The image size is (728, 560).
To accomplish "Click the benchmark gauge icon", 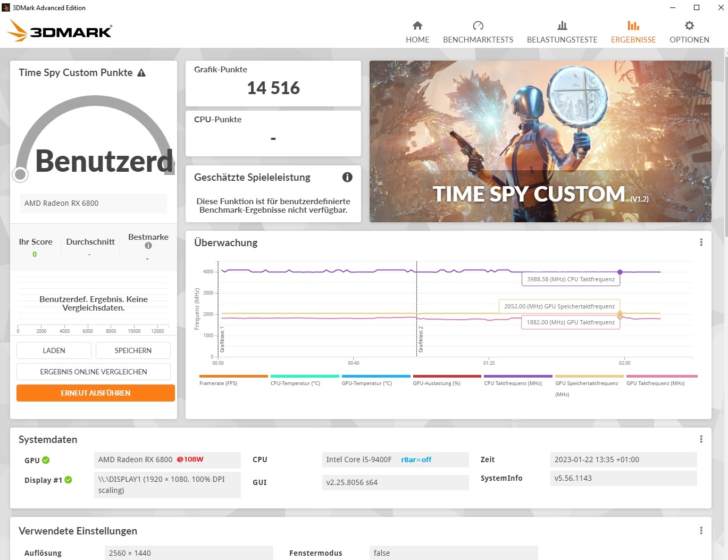I will click(x=478, y=26).
